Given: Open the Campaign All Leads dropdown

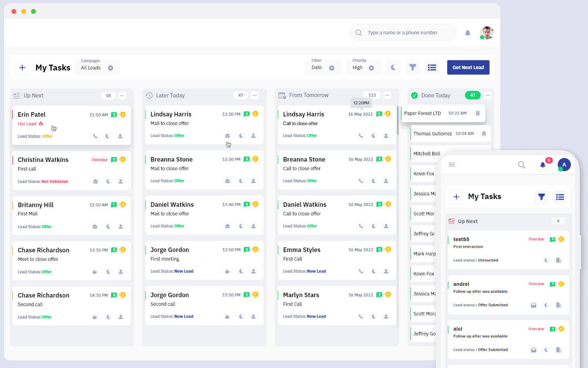Looking at the screenshot, I should 97,68.
